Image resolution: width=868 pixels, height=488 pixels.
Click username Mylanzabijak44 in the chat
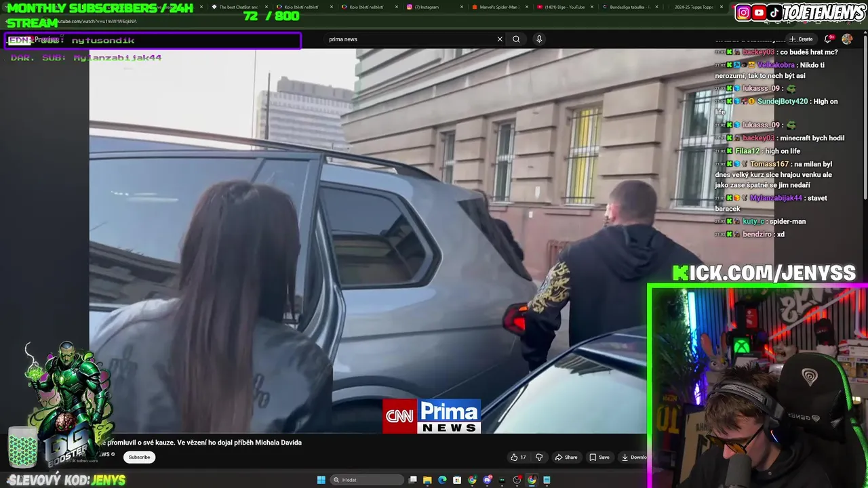776,198
